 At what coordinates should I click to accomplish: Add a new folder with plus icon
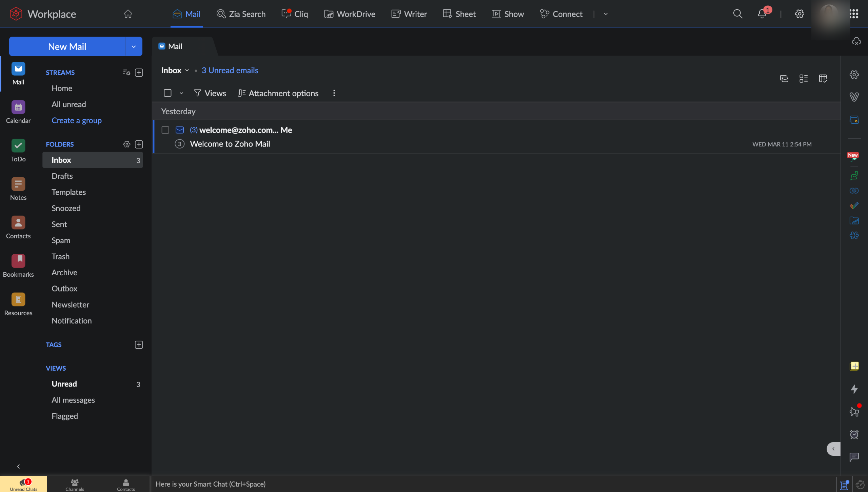(x=139, y=144)
